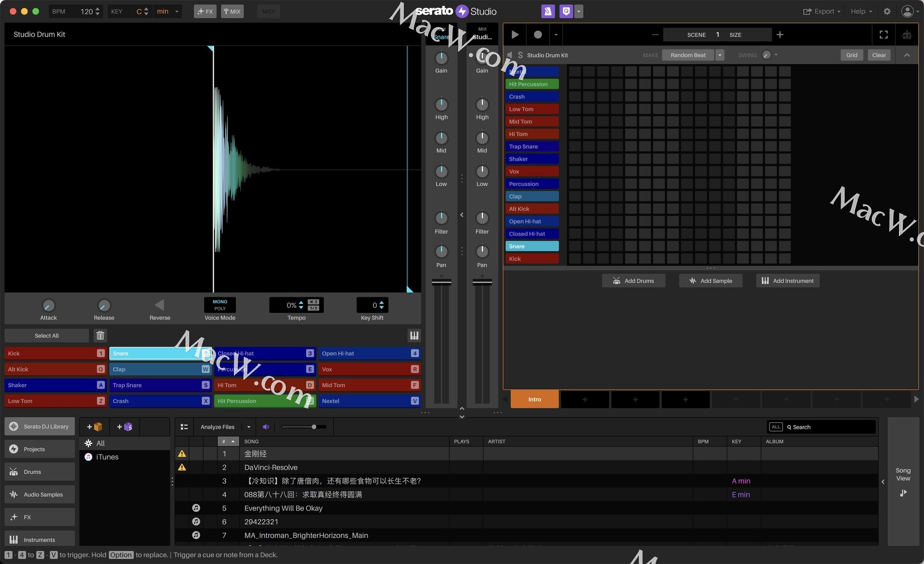Open Random Beat dropdown arrow

[x=720, y=55]
